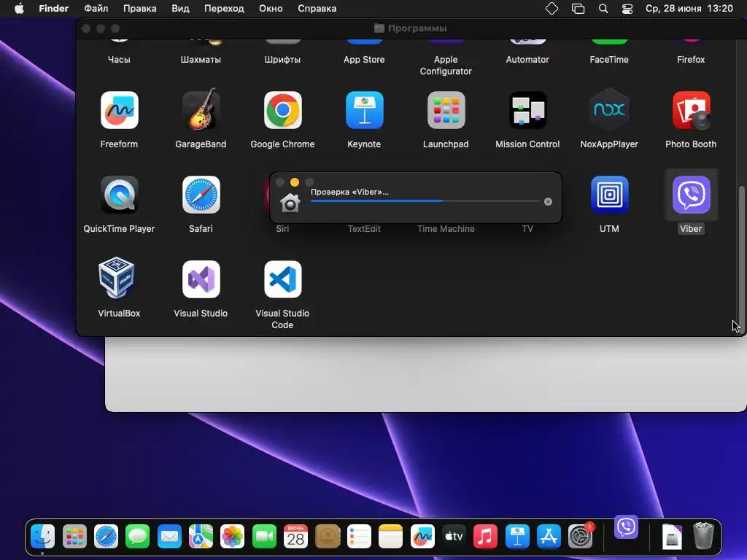The height and width of the screenshot is (560, 747).
Task: Open the Справка menu
Action: coord(317,9)
